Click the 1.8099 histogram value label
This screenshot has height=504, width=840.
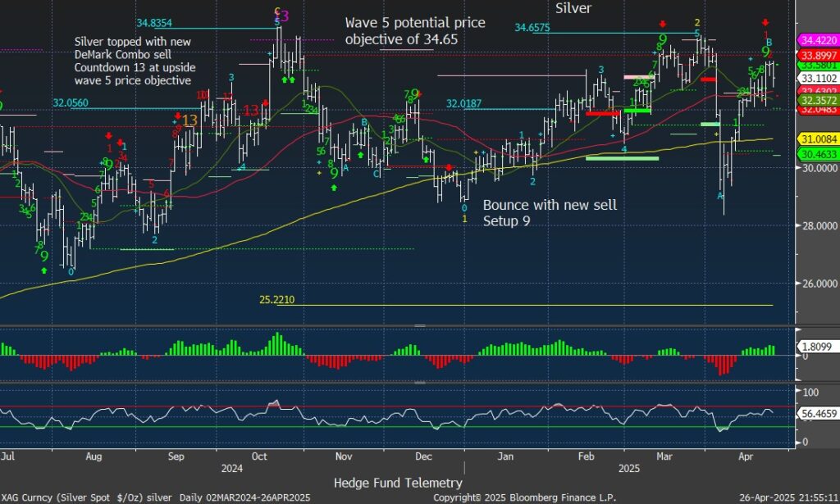tap(817, 347)
